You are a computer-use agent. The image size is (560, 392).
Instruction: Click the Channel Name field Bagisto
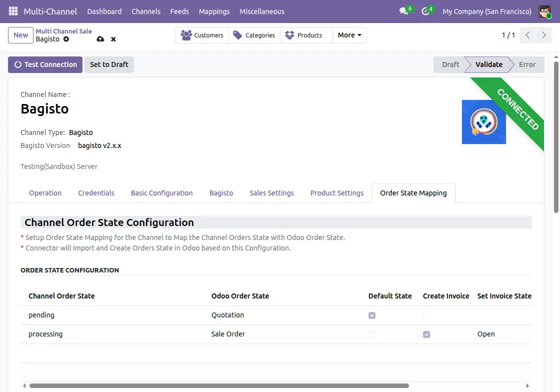[x=44, y=109]
